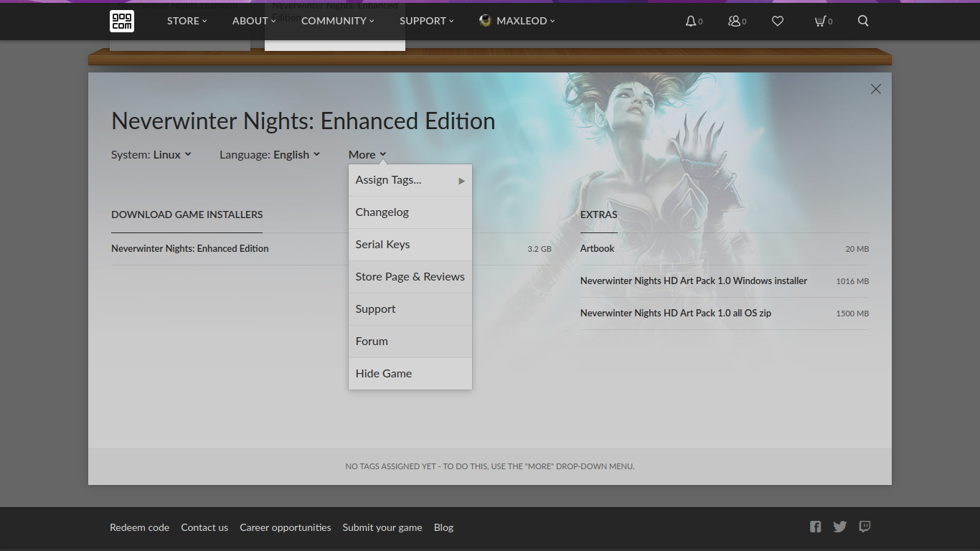
Task: Click the 20 MB Artbook size
Action: (x=857, y=249)
